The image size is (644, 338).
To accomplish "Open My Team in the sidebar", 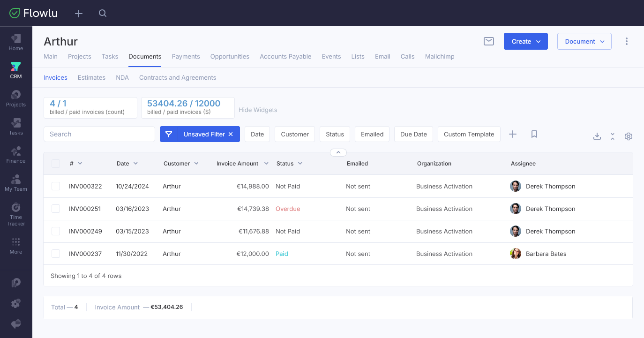I will click(16, 183).
